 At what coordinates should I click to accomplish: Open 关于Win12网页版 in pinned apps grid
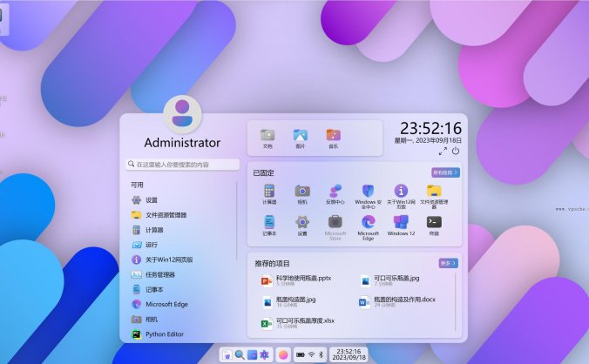tap(401, 197)
